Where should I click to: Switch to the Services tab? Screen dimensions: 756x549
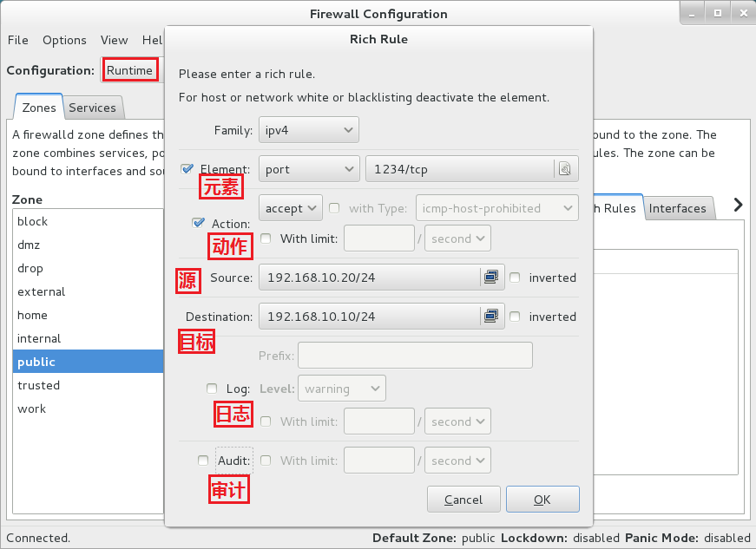[x=92, y=108]
